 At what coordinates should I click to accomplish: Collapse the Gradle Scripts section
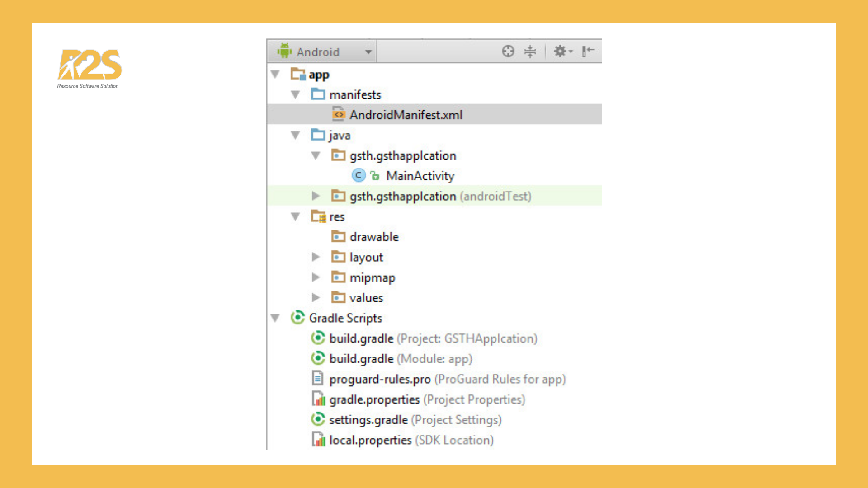275,318
